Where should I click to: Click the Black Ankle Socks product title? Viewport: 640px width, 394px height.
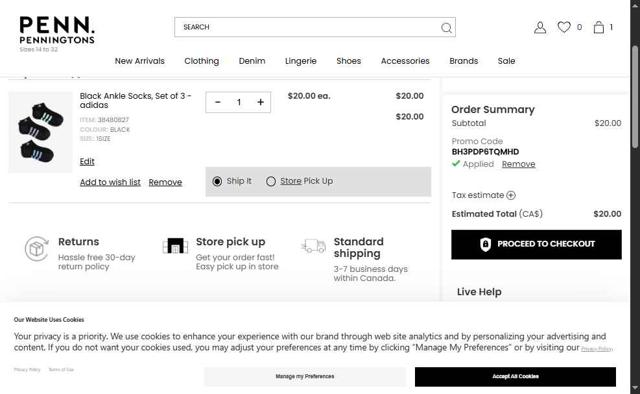[x=136, y=100]
